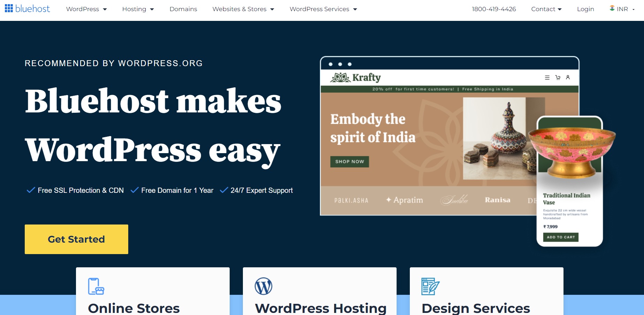The image size is (644, 315).
Task: Click the vase description text in phone mockup
Action: [565, 214]
